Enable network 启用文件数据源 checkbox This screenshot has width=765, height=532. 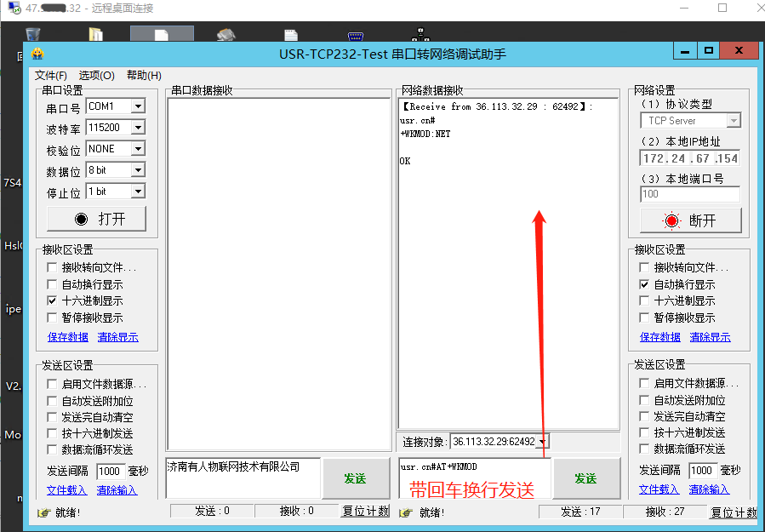pos(644,383)
